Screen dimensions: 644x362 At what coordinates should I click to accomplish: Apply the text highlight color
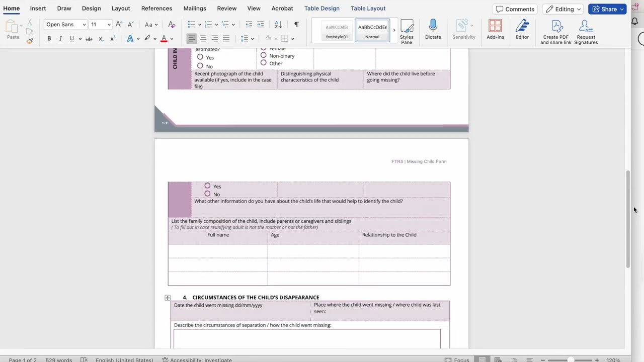147,39
